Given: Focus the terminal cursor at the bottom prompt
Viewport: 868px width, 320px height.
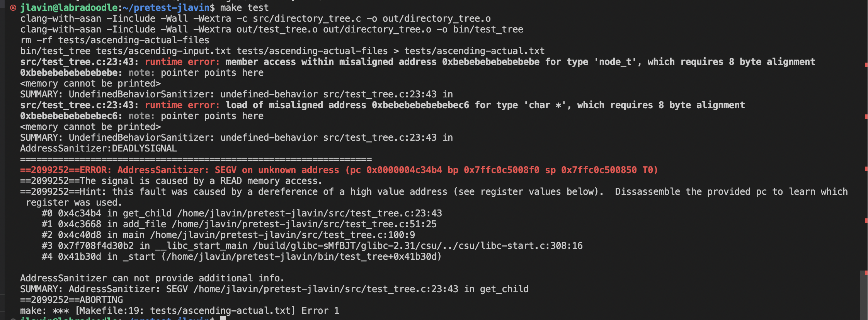Looking at the screenshot, I should click(223, 318).
